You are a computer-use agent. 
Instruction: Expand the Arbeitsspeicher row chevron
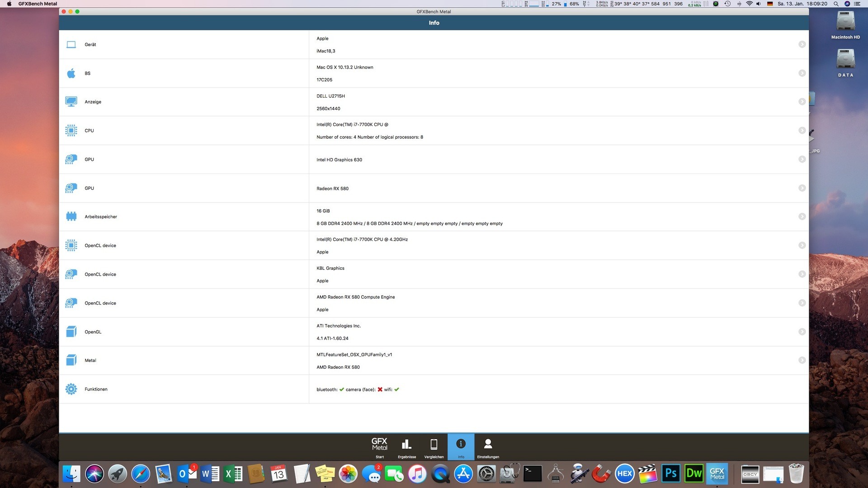point(802,217)
